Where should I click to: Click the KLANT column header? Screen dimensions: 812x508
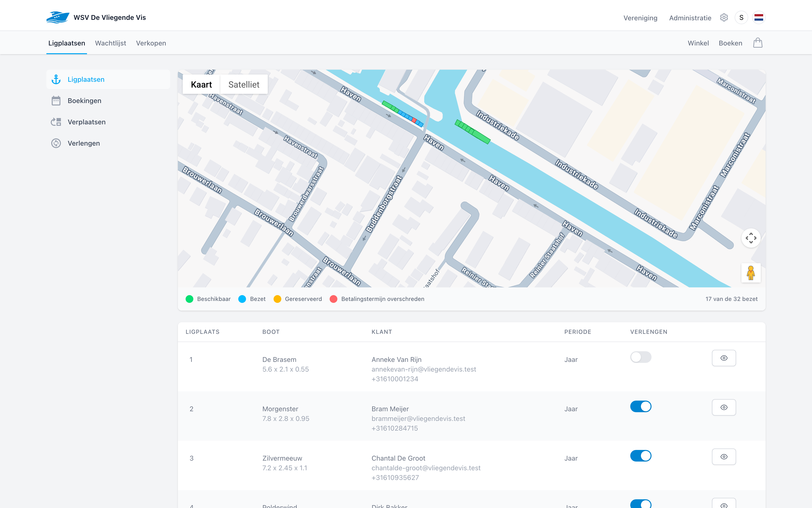coord(382,332)
